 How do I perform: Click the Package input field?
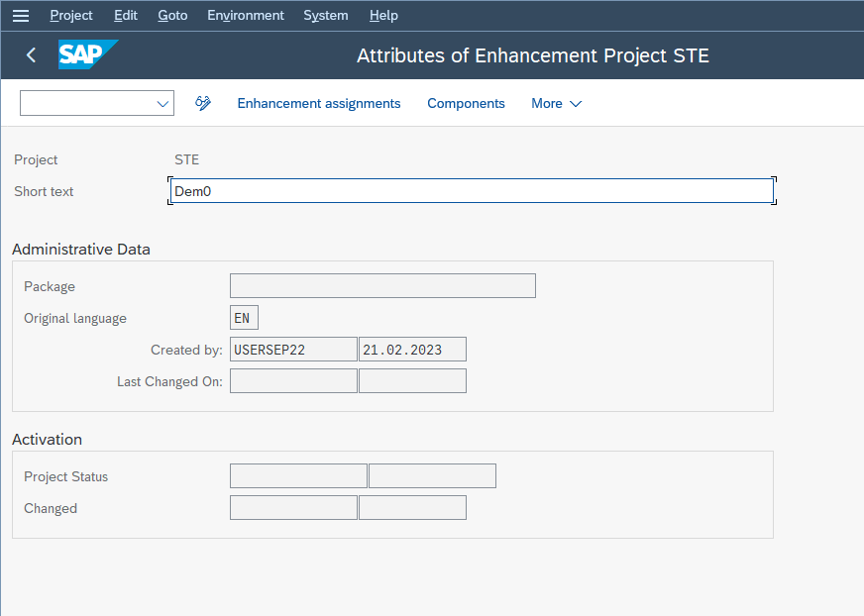pos(382,285)
